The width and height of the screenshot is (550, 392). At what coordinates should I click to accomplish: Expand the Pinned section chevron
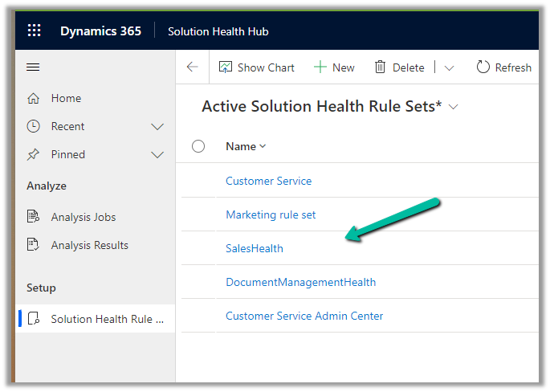(x=157, y=155)
